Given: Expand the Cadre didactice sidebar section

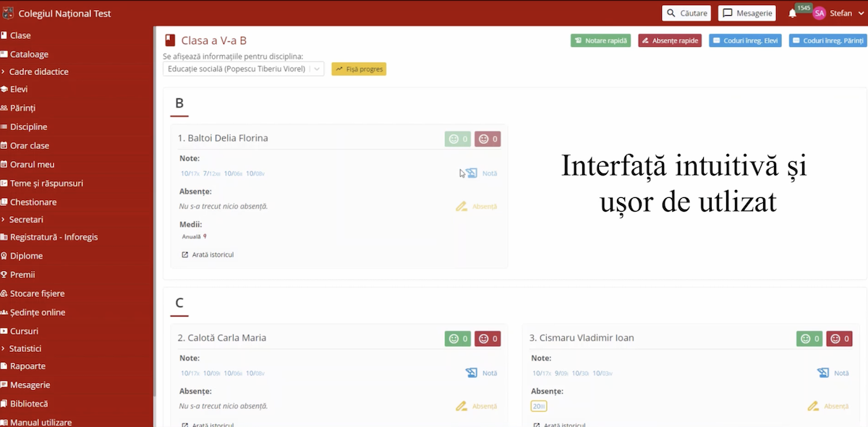Looking at the screenshot, I should point(39,72).
